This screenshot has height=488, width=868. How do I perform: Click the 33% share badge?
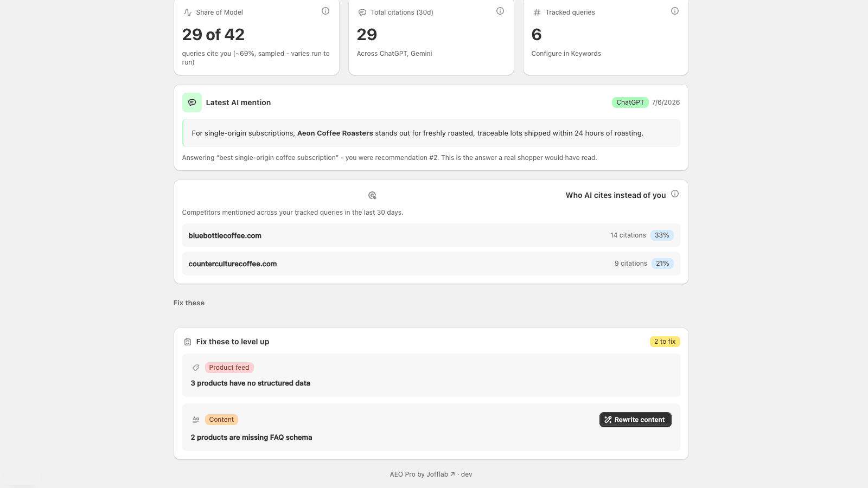662,235
